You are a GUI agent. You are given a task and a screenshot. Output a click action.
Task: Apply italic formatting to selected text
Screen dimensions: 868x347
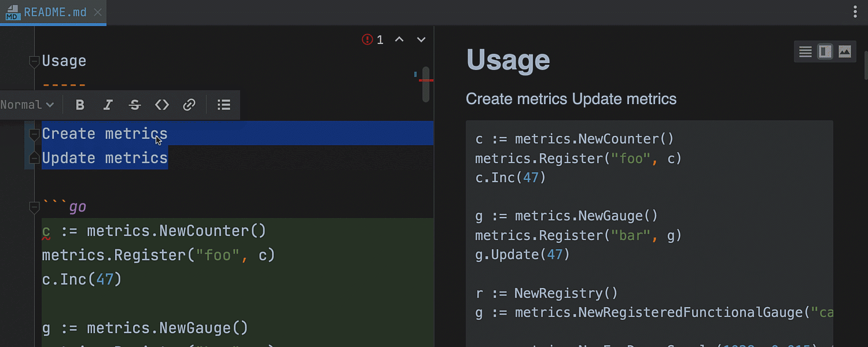(x=108, y=105)
